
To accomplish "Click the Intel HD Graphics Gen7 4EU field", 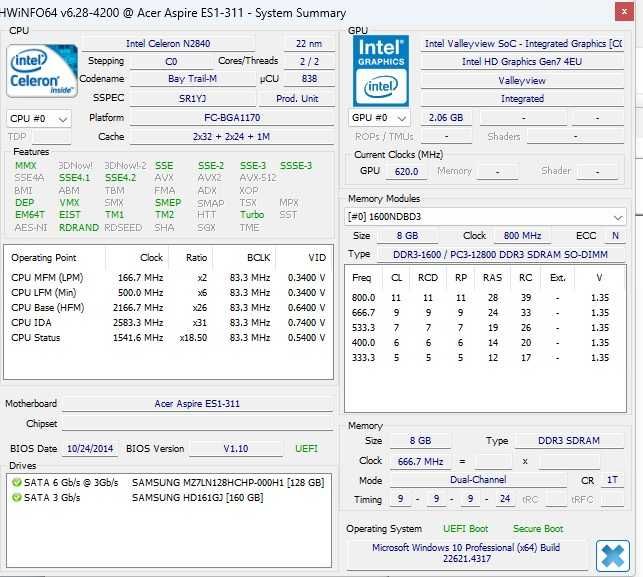I will pyautogui.click(x=522, y=62).
